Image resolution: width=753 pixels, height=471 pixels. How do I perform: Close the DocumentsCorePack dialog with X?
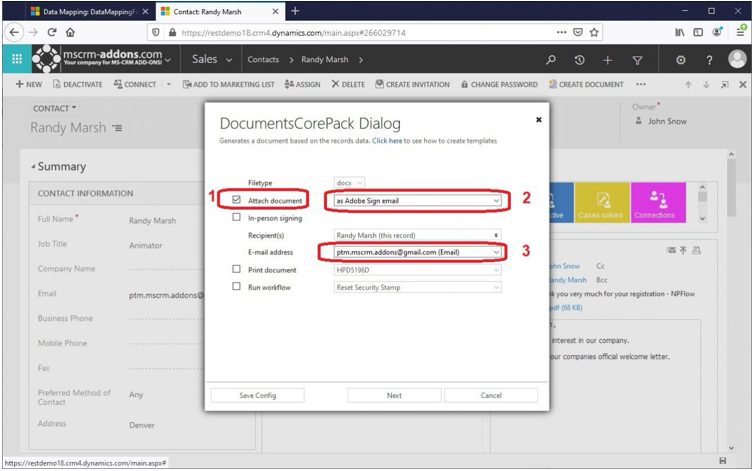click(539, 120)
